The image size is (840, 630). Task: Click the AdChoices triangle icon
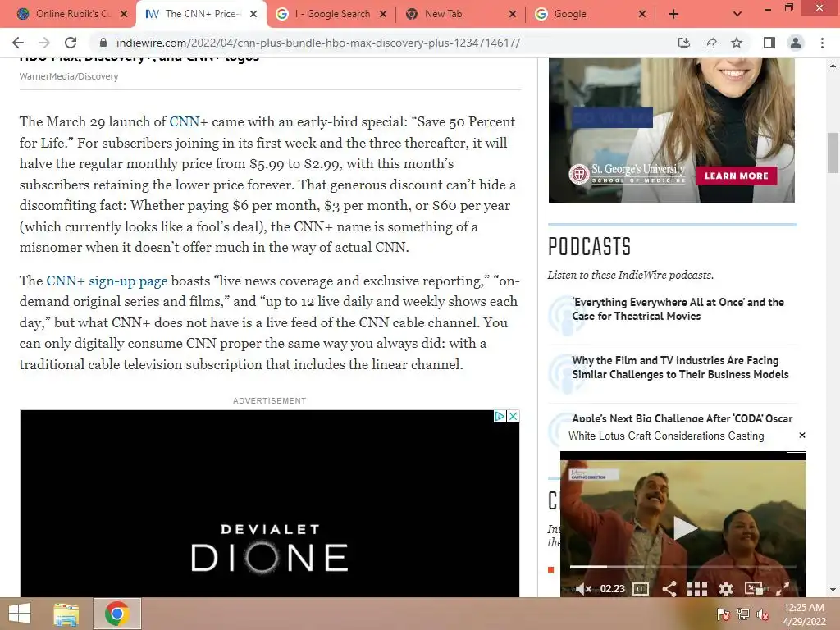point(500,416)
